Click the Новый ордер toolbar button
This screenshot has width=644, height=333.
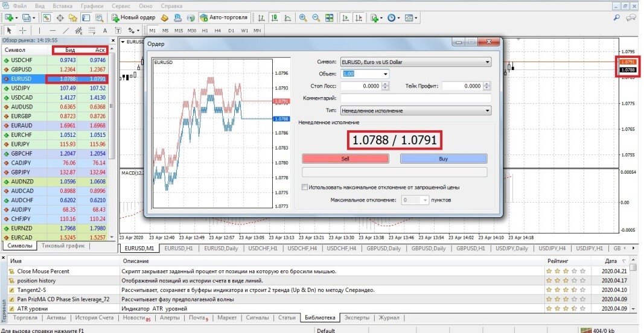click(134, 17)
